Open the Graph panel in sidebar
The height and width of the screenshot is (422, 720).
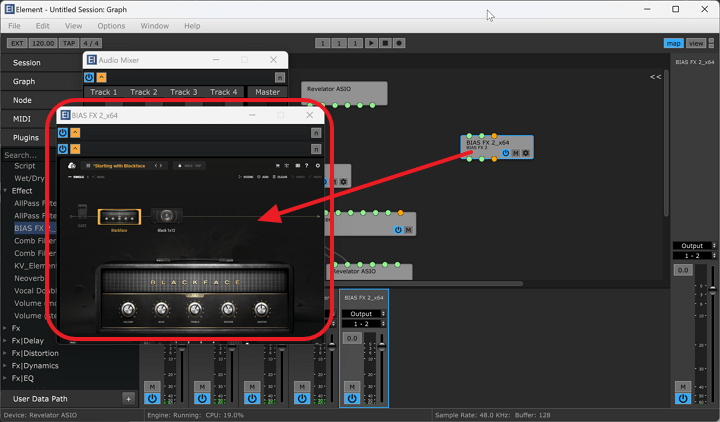coord(24,81)
